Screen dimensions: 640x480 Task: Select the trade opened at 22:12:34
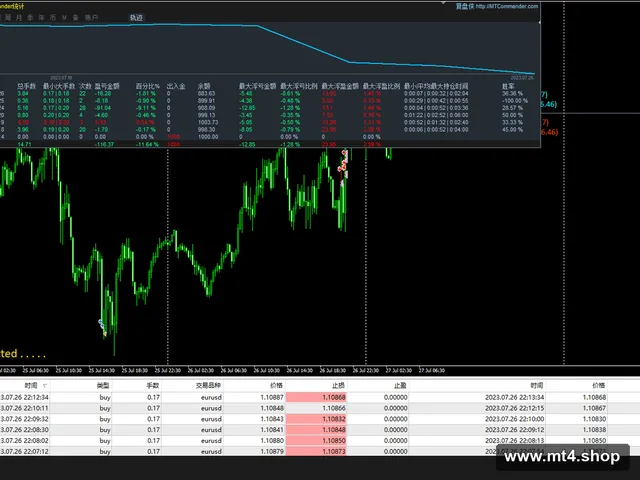(320, 397)
